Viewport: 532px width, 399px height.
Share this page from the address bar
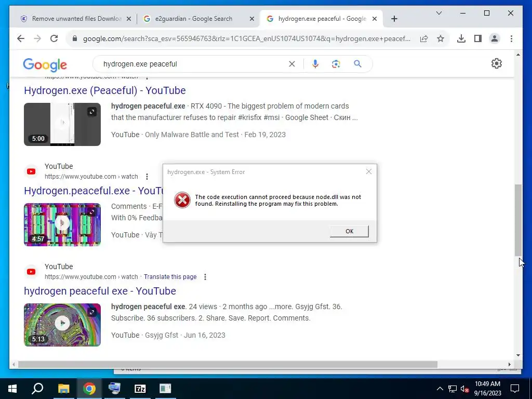(424, 38)
